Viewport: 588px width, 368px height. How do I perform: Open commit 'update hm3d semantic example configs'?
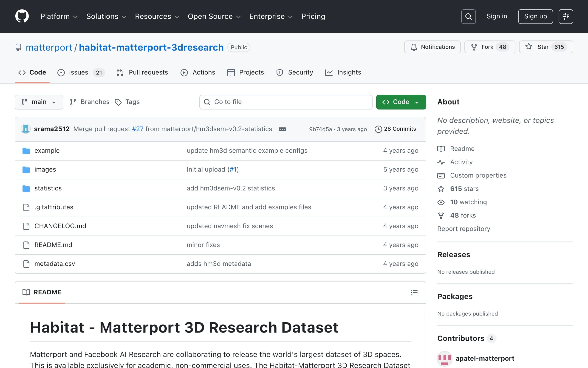pyautogui.click(x=247, y=151)
